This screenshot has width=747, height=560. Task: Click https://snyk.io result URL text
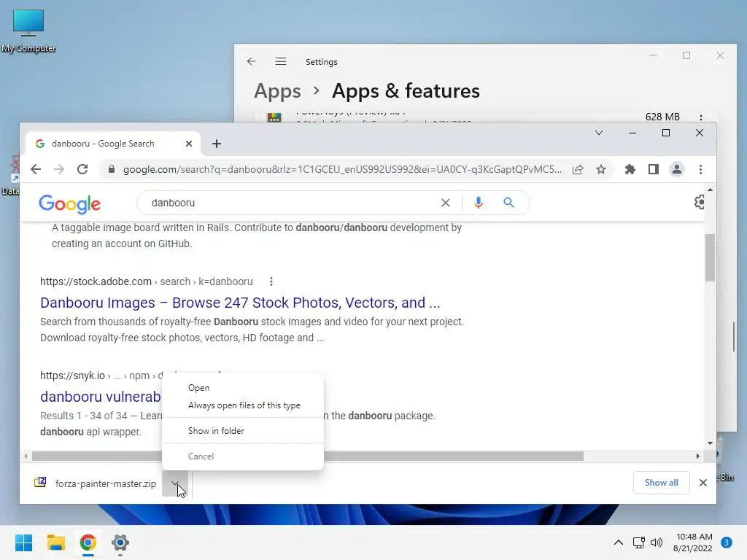72,376
